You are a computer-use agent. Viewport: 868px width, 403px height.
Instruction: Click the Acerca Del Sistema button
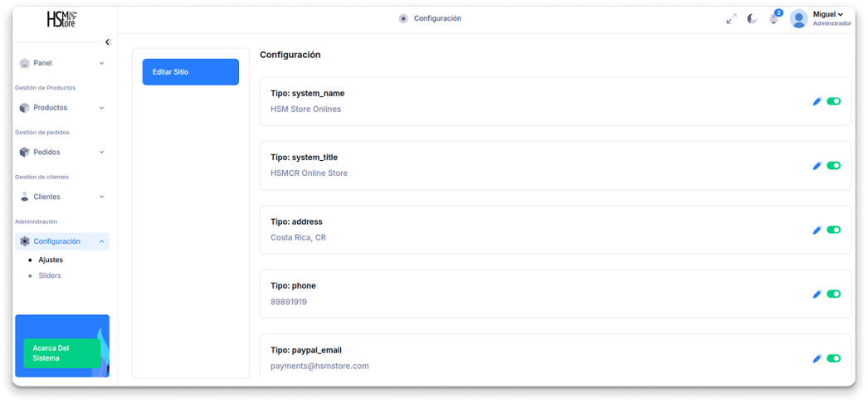[x=61, y=353]
